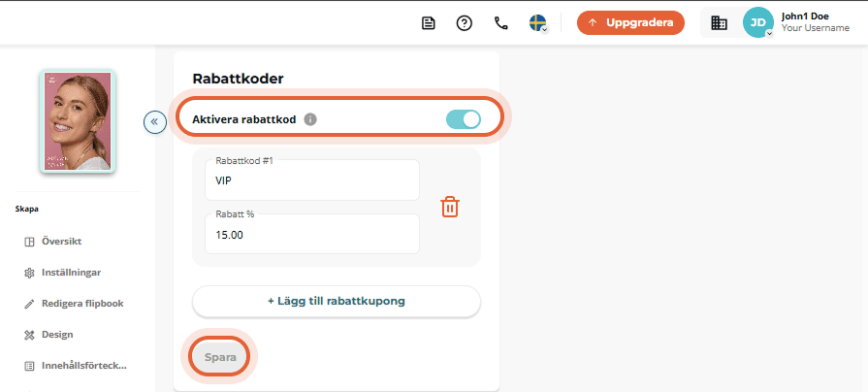
Task: Click the Översikt layout icon in sidebar
Action: click(x=29, y=242)
